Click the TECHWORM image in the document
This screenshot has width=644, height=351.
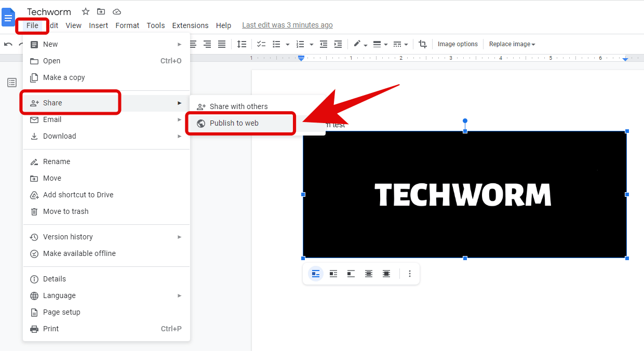[x=464, y=194]
